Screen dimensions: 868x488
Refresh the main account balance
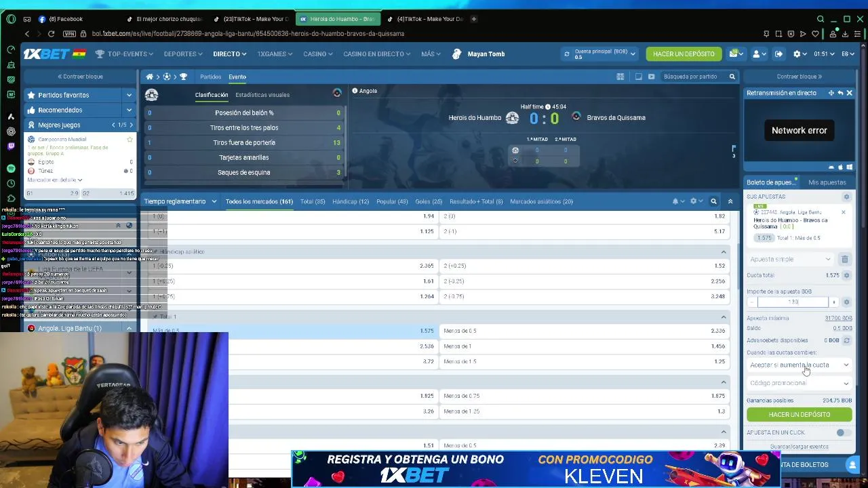click(567, 54)
